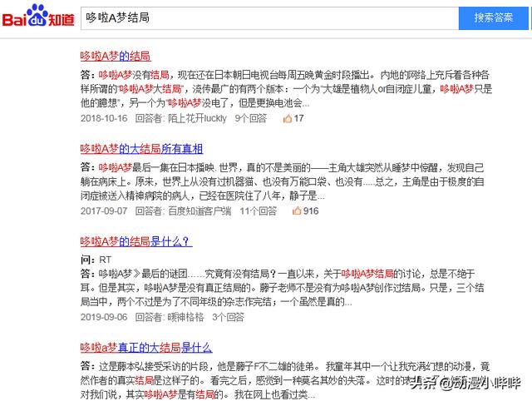Click the thumbs-up icon with 916 likes
This screenshot has height=401, width=532.
[297, 210]
